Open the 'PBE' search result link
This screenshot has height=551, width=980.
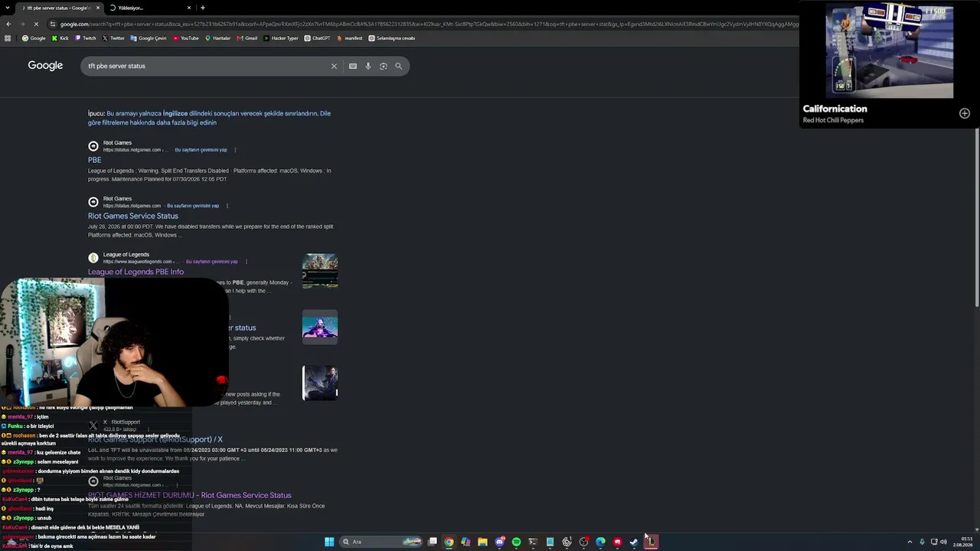coord(94,160)
